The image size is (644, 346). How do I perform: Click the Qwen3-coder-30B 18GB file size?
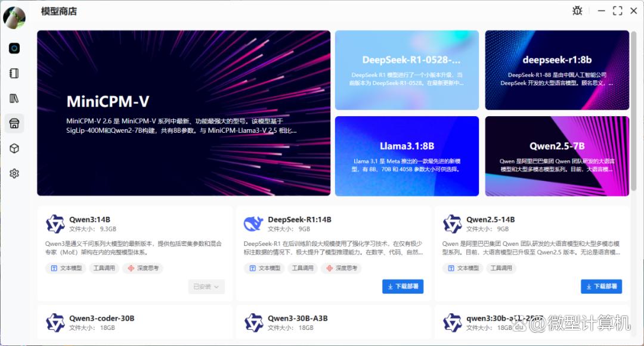pos(92,328)
